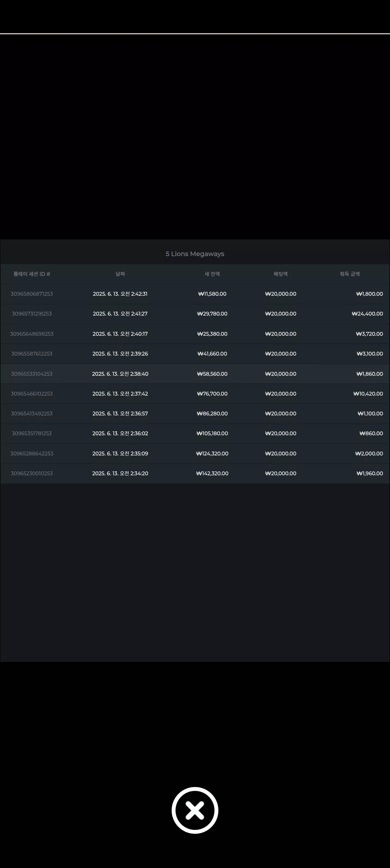Click the ₩86,280.00 balance cell
The height and width of the screenshot is (868, 390).
coord(212,414)
